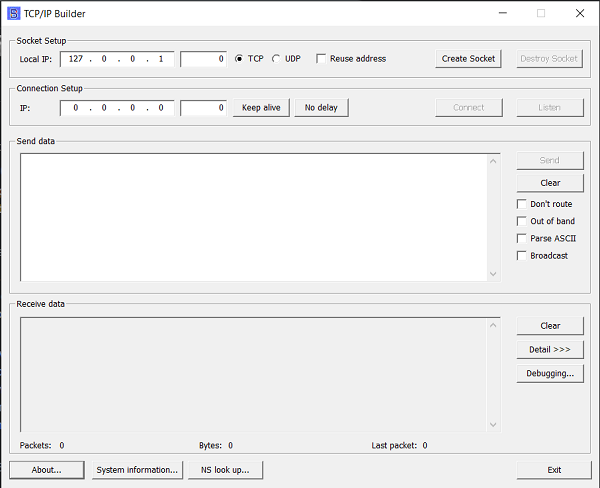Viewport: 600px width, 488px height.
Task: Toggle the No delay option
Action: pyautogui.click(x=321, y=108)
